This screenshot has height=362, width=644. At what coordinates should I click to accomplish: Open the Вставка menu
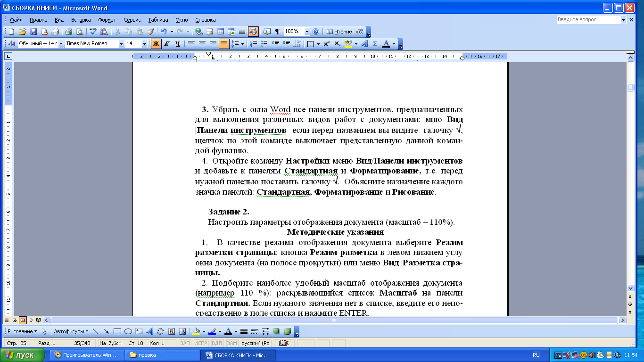tap(81, 20)
